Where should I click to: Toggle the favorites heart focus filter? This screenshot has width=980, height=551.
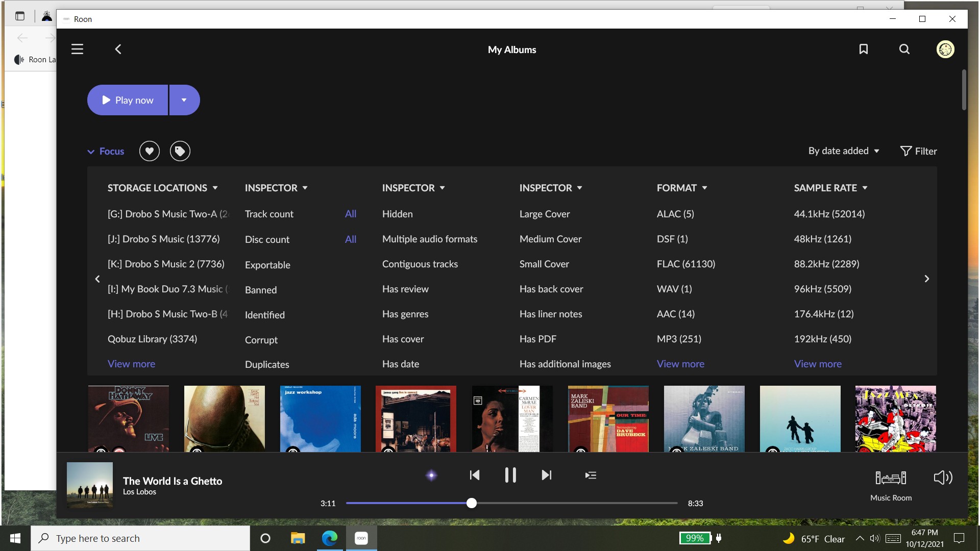(149, 151)
